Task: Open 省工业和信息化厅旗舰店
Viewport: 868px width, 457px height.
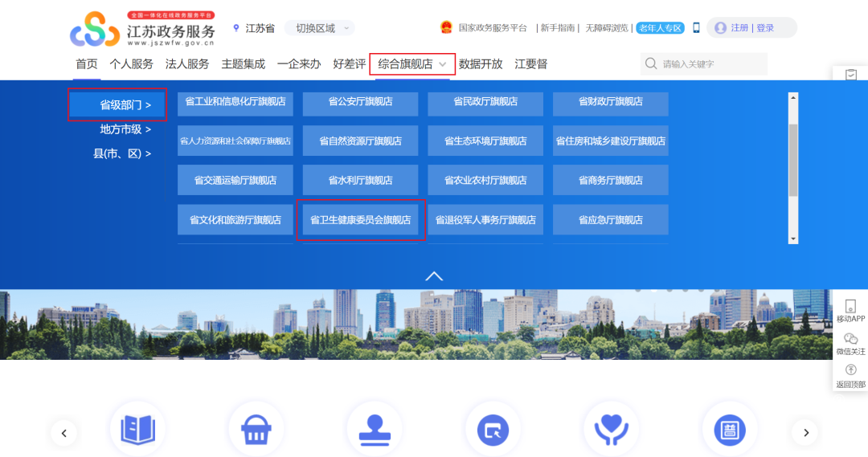Action: 235,104
